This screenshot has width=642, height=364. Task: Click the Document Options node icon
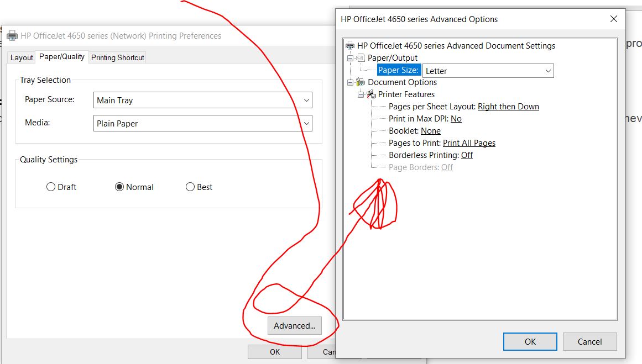point(361,82)
